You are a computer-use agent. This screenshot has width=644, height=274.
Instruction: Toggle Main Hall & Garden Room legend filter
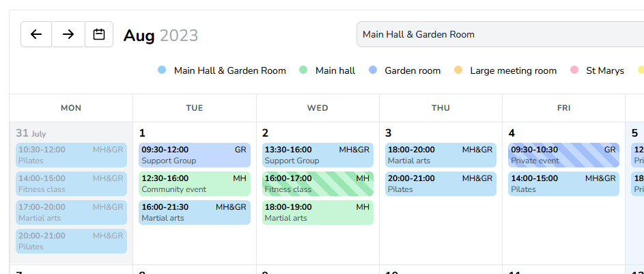[x=223, y=70]
